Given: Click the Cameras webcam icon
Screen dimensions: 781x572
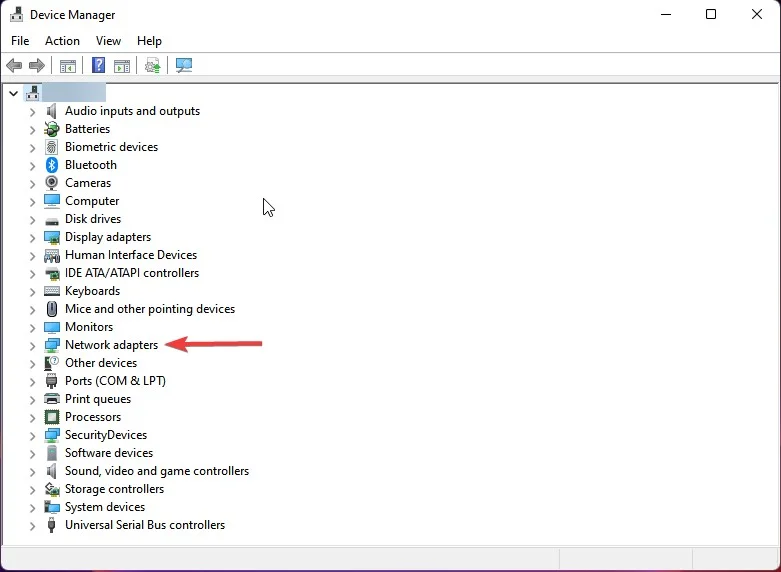Looking at the screenshot, I should tap(52, 183).
